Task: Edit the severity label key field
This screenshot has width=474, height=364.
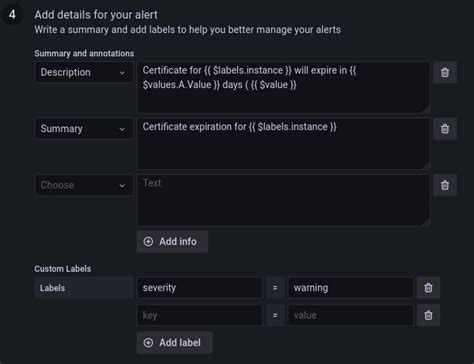Action: click(x=199, y=288)
